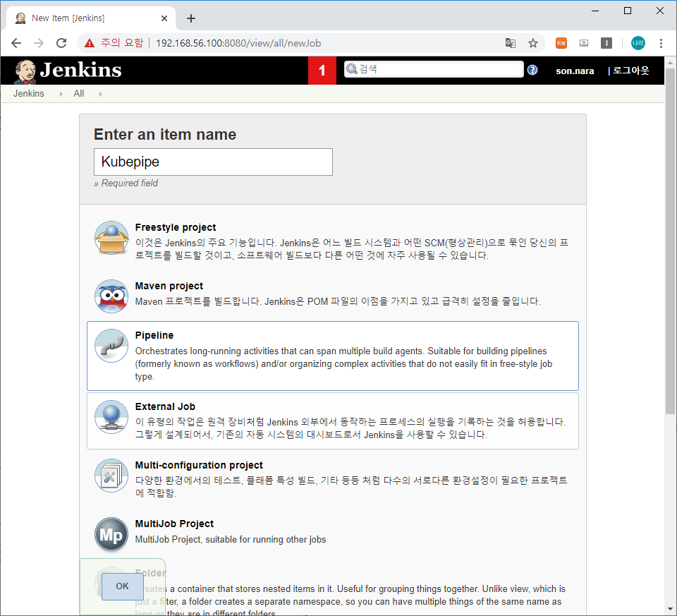Log out via the 로그아웃 link
Viewport: 677px width, 616px height.
coord(630,71)
